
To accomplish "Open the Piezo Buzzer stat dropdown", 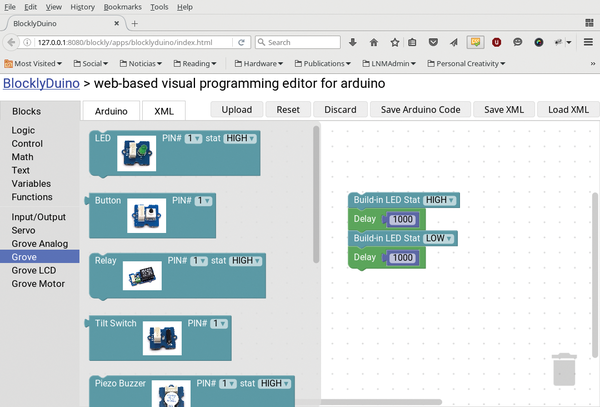I will [x=274, y=384].
